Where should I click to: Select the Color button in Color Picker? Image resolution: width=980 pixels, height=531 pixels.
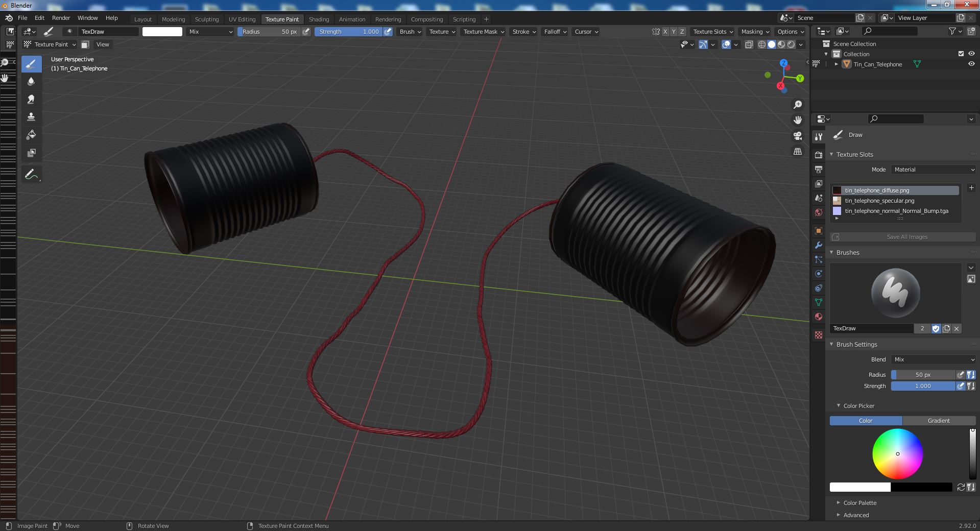point(866,421)
